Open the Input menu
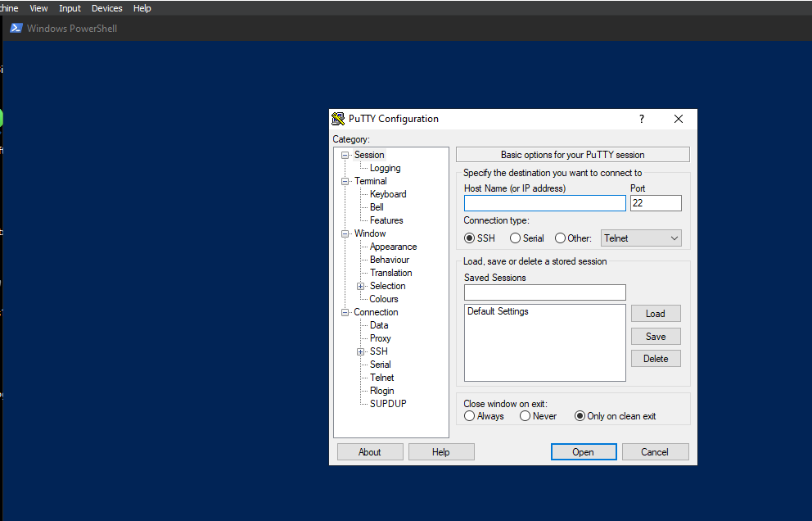This screenshot has width=812, height=521. tap(70, 8)
